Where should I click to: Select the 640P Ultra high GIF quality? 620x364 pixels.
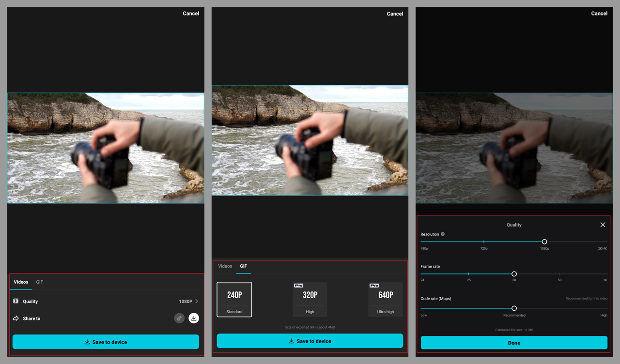386,299
